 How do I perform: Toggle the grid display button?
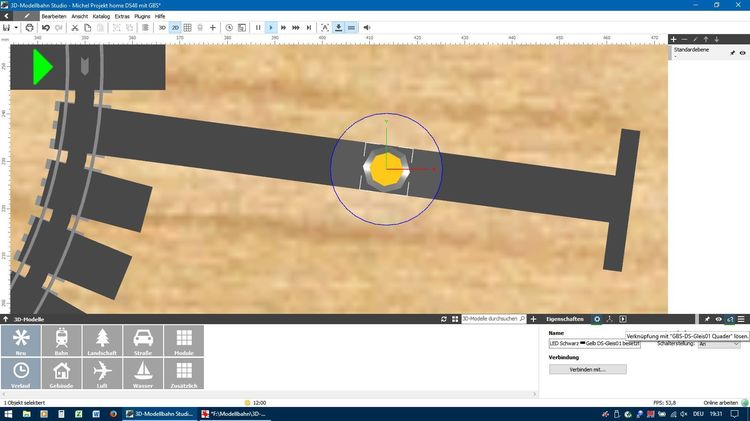click(x=188, y=28)
